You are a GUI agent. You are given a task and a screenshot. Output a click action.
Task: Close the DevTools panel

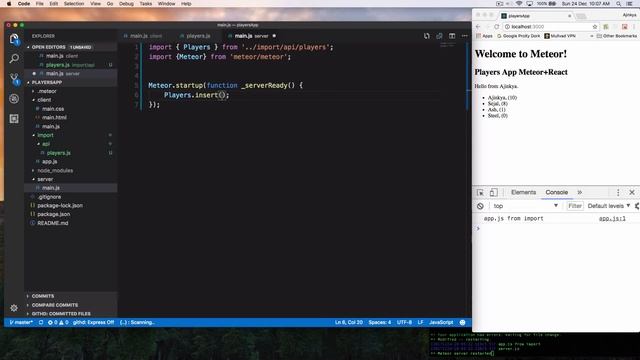click(x=632, y=192)
